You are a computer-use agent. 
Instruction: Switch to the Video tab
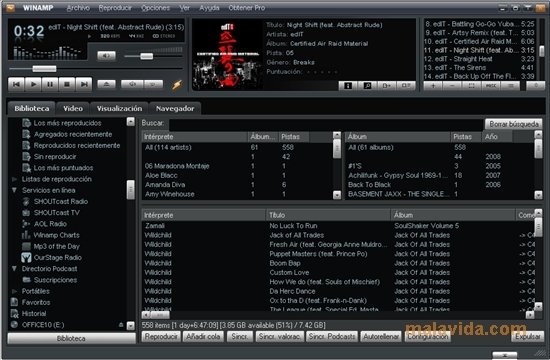[x=73, y=108]
